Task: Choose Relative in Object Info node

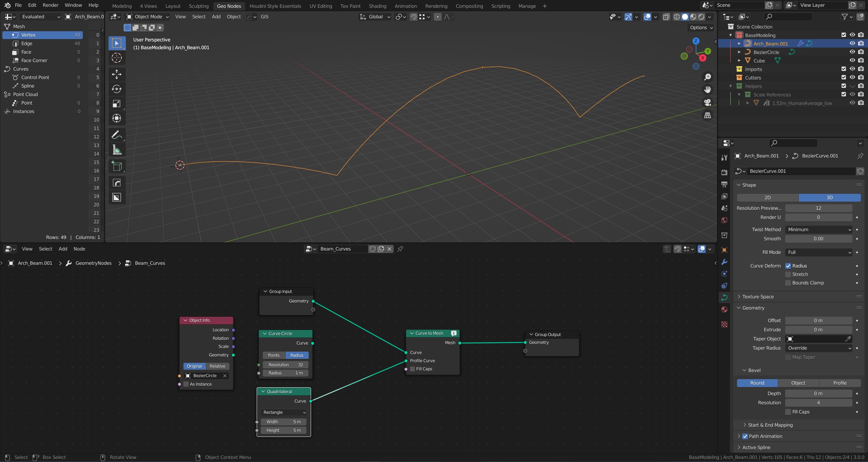Action: 217,366
